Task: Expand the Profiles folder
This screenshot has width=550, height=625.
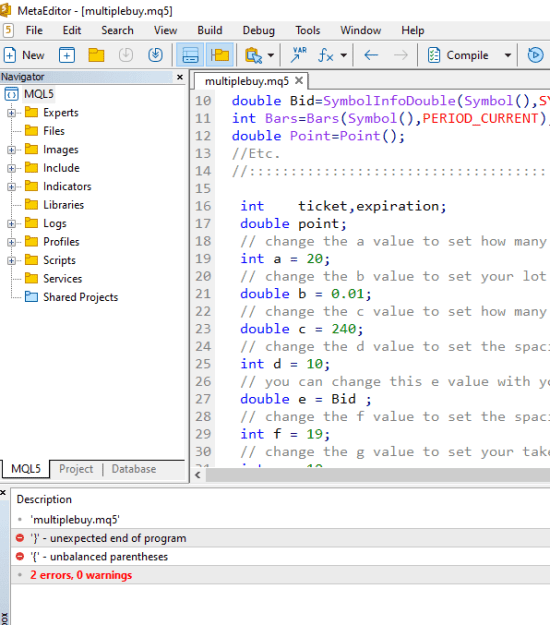Action: pyautogui.click(x=11, y=242)
